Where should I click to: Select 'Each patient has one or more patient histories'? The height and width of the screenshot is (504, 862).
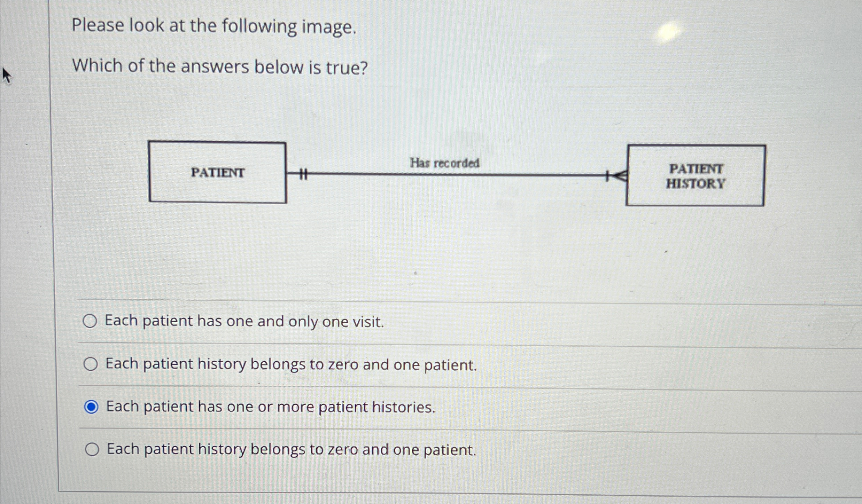92,407
